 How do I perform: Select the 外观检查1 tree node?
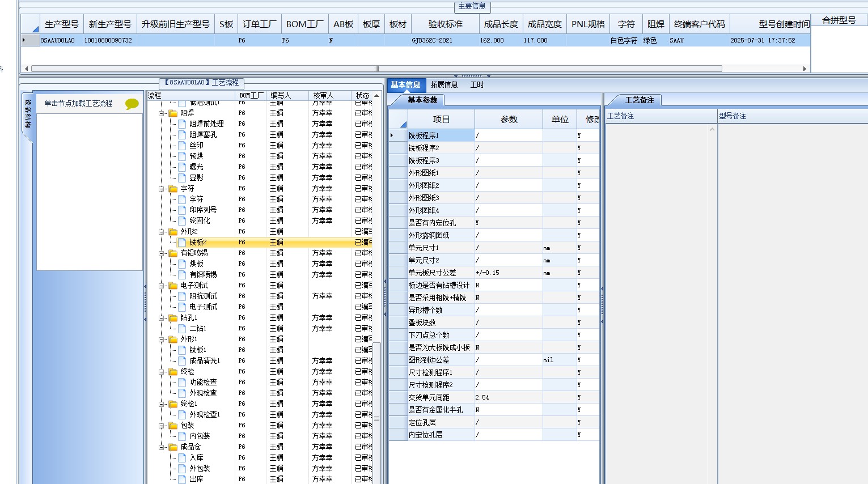[205, 415]
